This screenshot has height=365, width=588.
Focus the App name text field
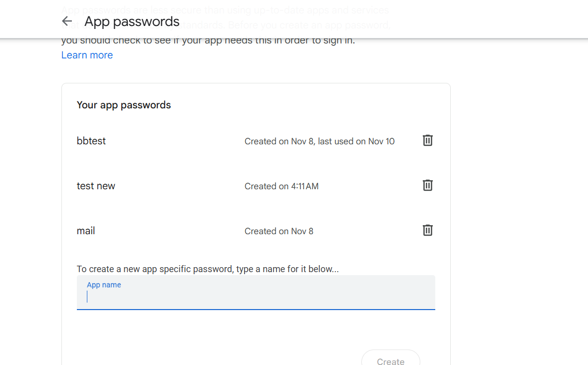click(x=256, y=293)
